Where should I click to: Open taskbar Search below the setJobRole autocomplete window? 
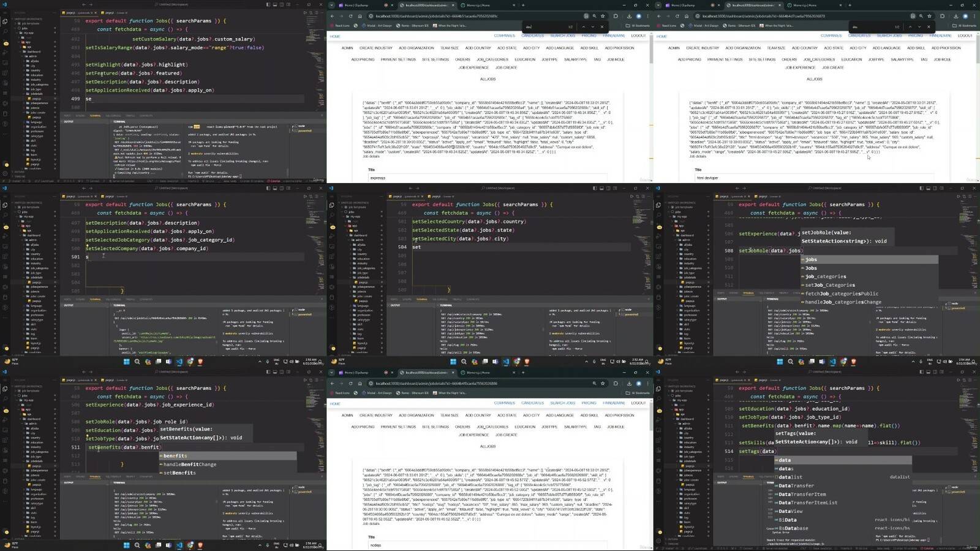tap(790, 362)
